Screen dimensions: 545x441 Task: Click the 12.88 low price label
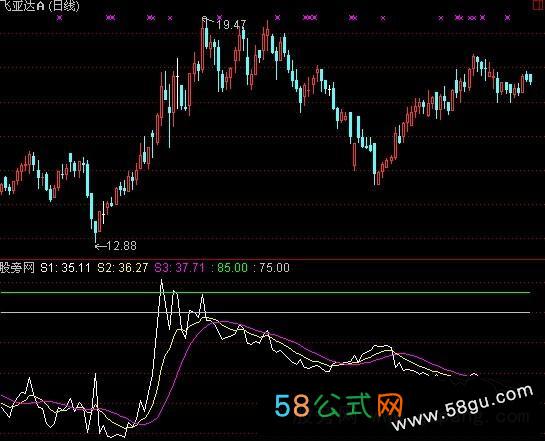click(121, 246)
